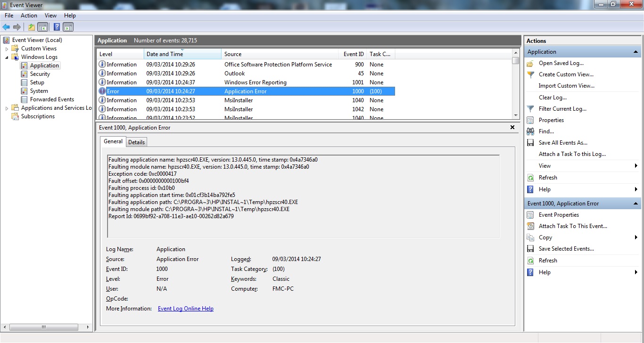
Task: Select the Office Software Protection Platform Service row
Action: (x=245, y=65)
